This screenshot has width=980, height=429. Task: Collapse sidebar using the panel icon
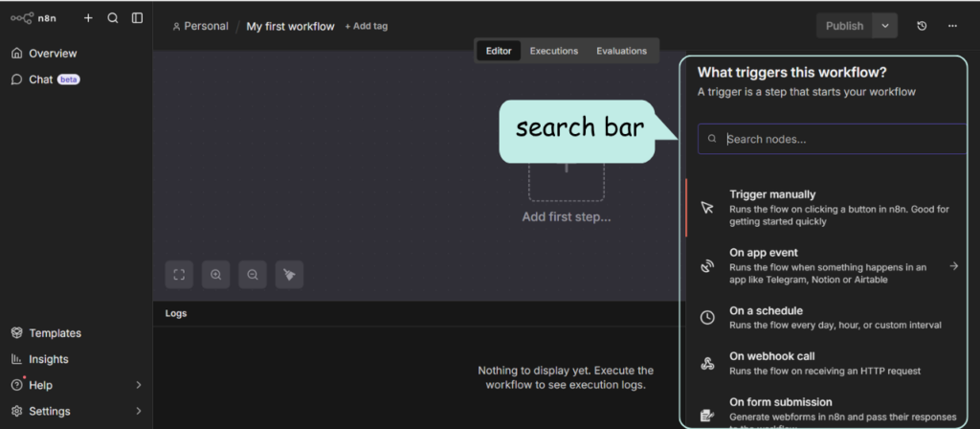138,18
